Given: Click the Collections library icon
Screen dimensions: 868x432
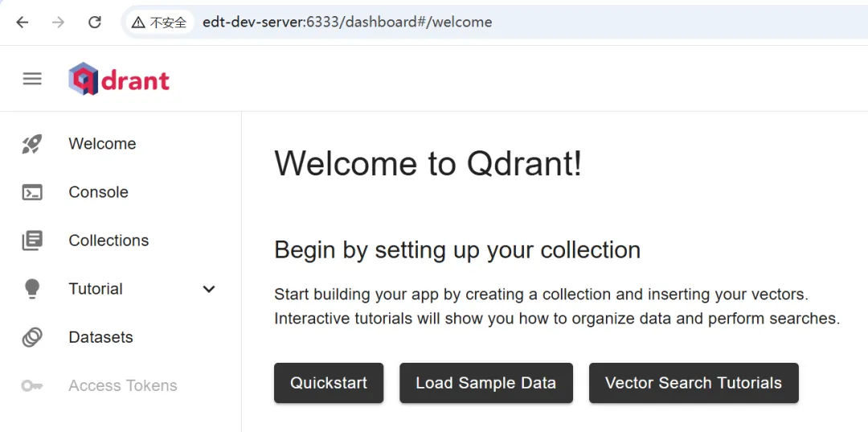Looking at the screenshot, I should [x=32, y=241].
